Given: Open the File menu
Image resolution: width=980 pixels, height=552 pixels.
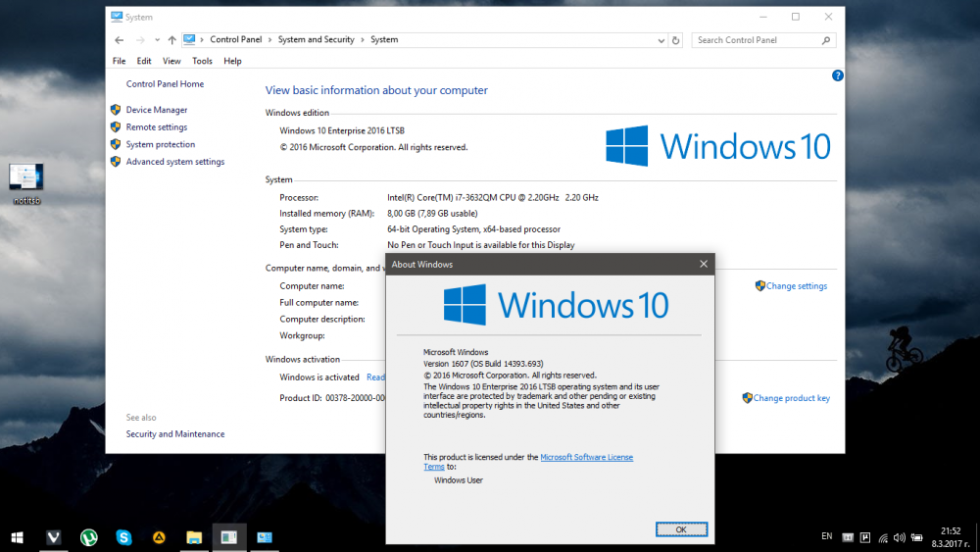Looking at the screenshot, I should (x=119, y=61).
